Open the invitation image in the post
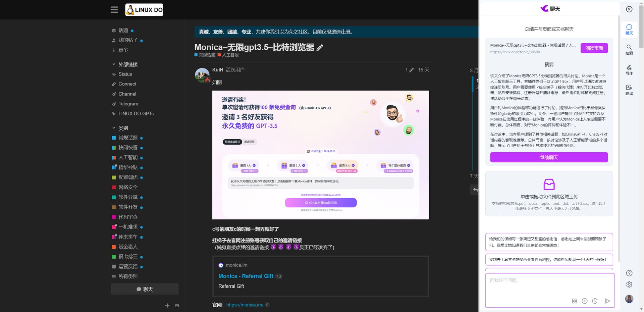 pos(321,155)
